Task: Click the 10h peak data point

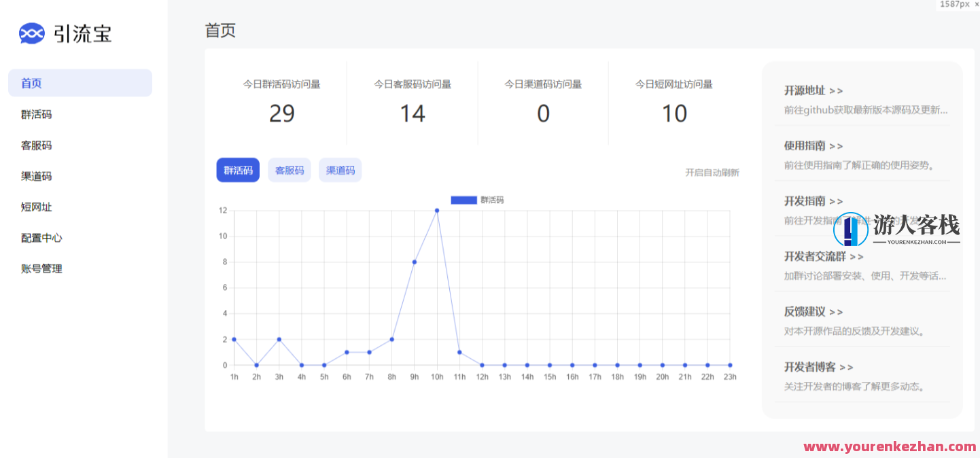Action: tap(437, 211)
